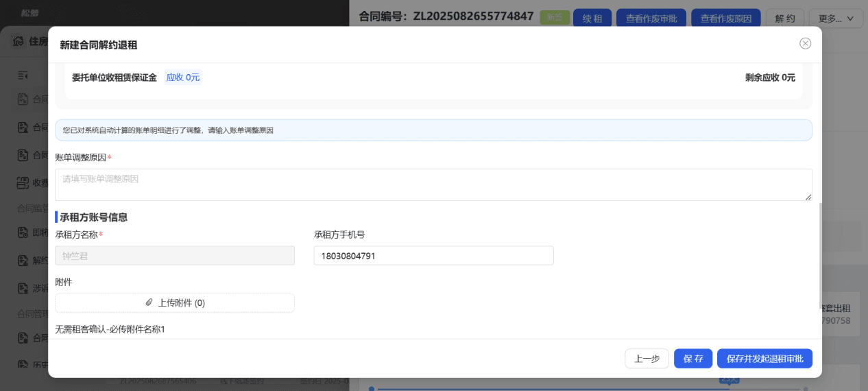Click the 涉诉 sidebar document icon
Image resolution: width=868 pixels, height=391 pixels.
(x=23, y=288)
